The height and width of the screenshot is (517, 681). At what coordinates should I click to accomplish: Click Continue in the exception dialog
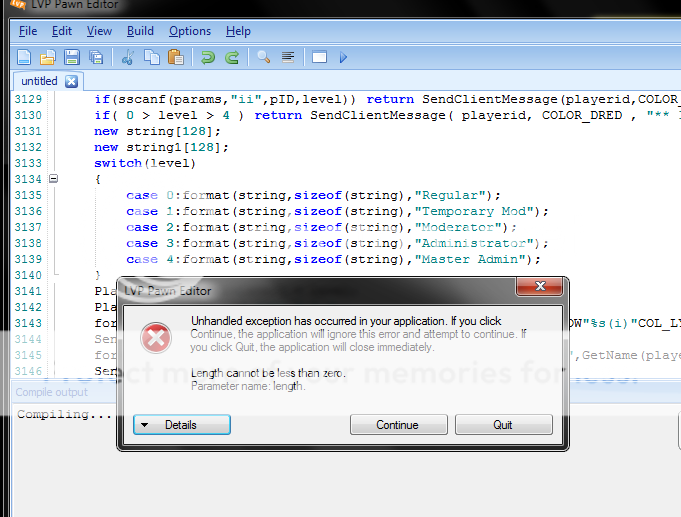click(397, 425)
